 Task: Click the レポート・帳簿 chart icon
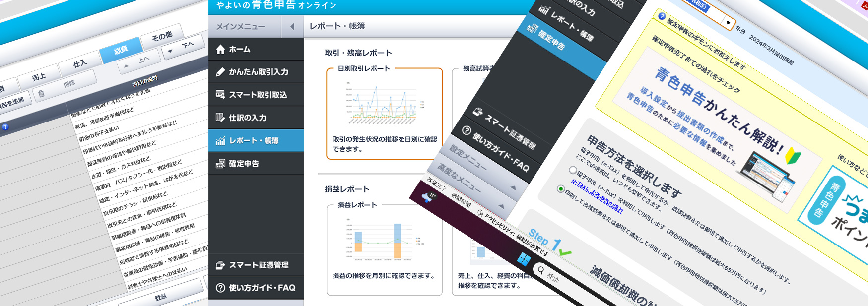coord(220,141)
